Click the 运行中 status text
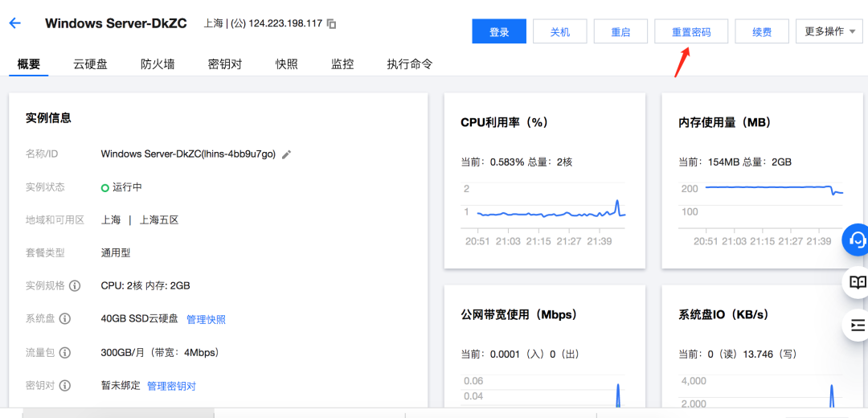 click(127, 187)
